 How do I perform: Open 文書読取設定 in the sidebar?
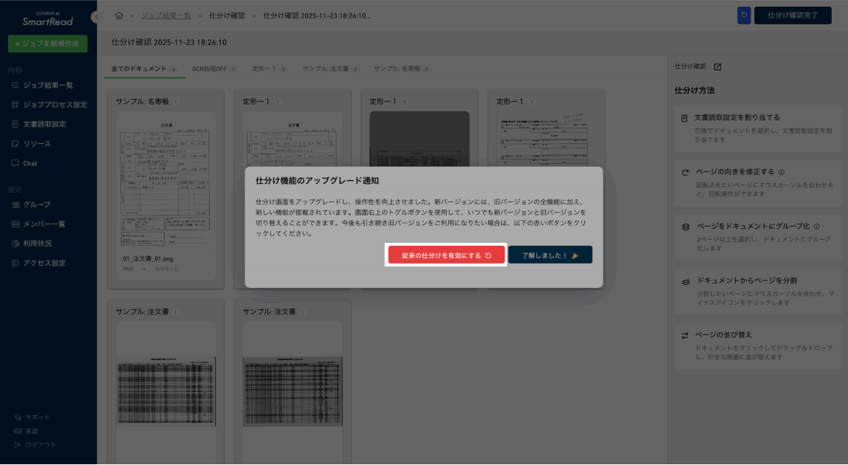(x=44, y=124)
